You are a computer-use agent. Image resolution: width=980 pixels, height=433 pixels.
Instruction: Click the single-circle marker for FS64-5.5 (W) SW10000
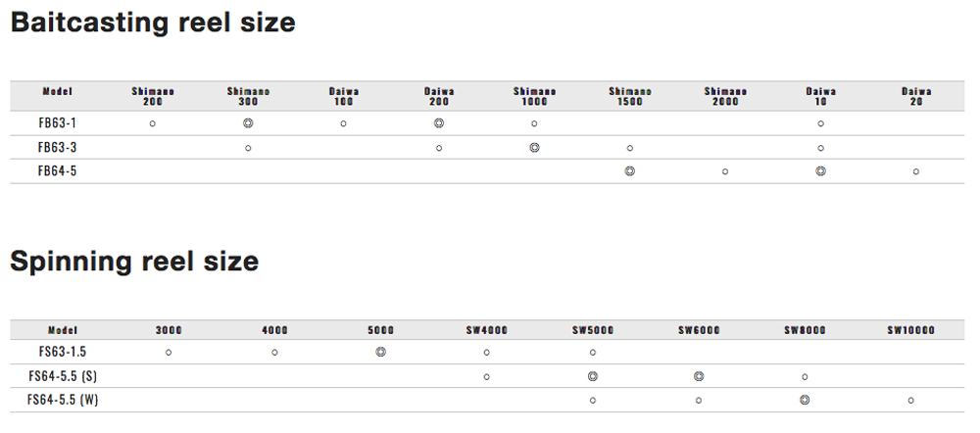[911, 400]
